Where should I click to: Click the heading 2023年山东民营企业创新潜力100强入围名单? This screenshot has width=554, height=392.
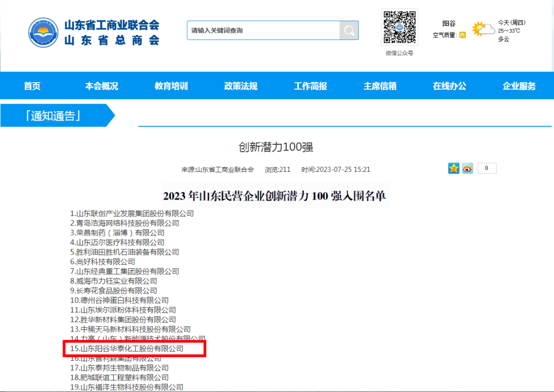274,195
